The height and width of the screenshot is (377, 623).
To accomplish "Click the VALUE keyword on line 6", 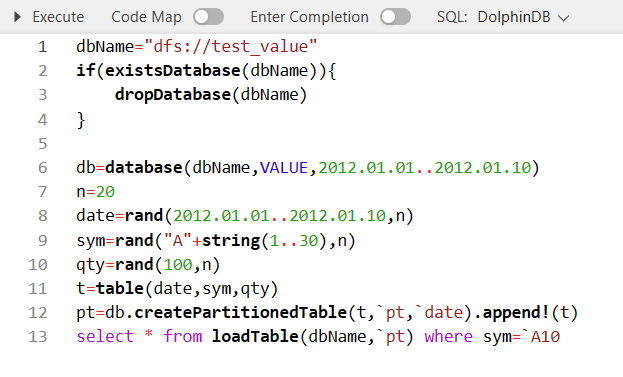I will click(x=284, y=168).
